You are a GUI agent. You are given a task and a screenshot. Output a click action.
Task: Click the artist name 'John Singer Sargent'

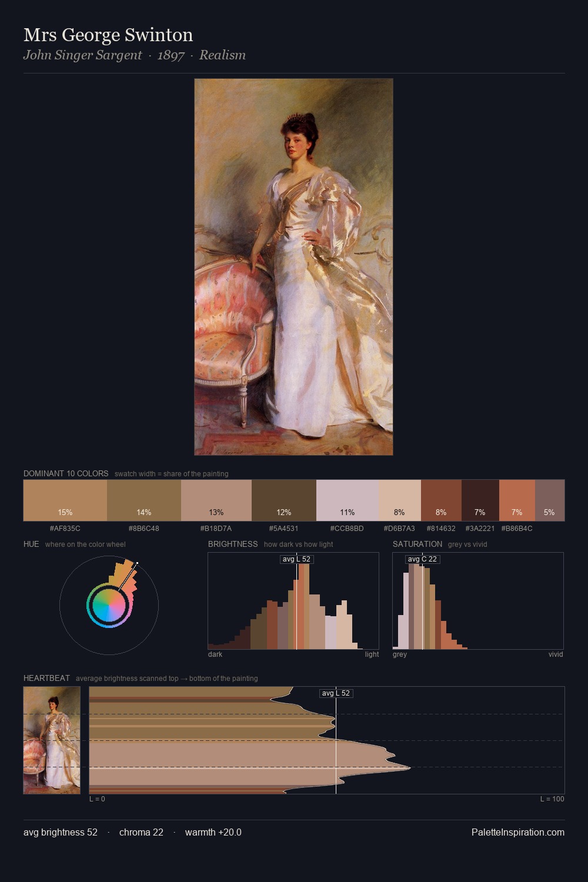pyautogui.click(x=82, y=55)
